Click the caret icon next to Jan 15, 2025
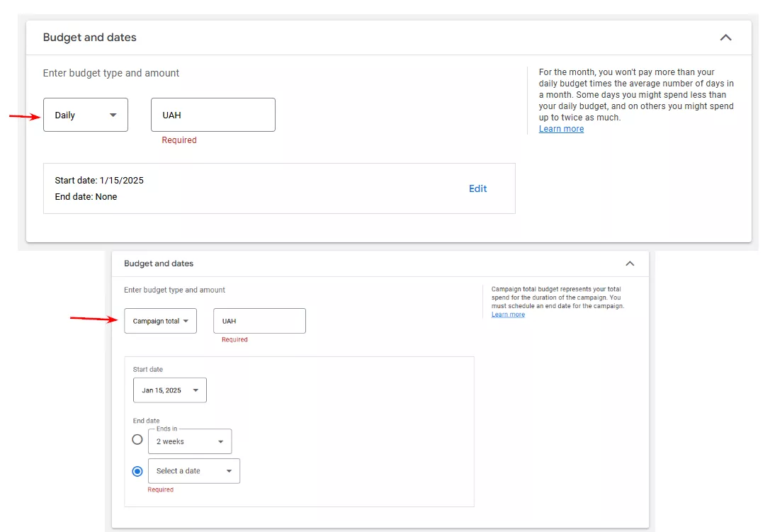Screen dimensions: 770x532 (x=195, y=390)
